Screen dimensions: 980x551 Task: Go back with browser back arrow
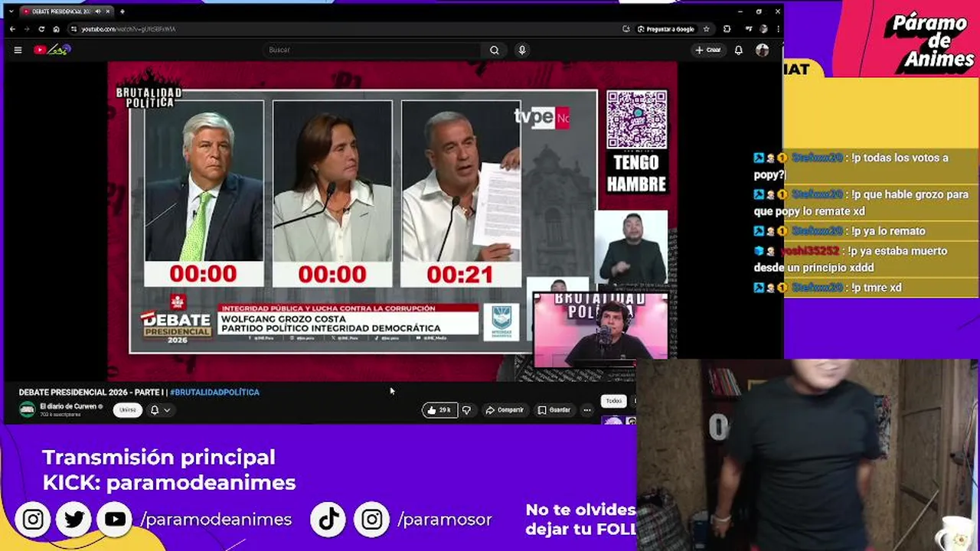coord(12,29)
